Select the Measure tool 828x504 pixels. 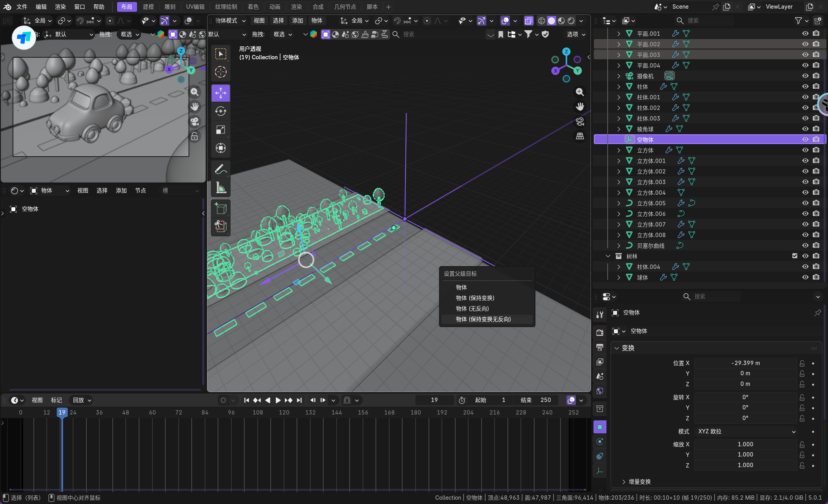(220, 188)
